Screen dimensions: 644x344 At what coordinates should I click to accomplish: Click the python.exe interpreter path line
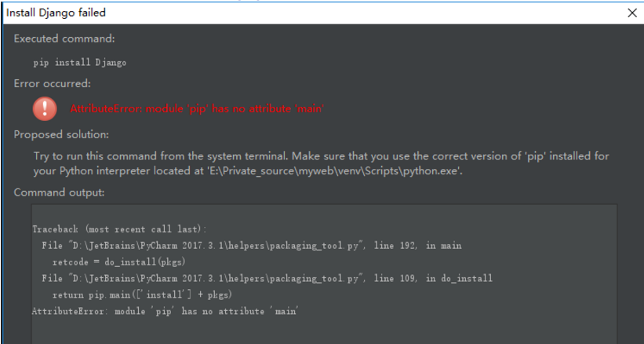coord(248,171)
